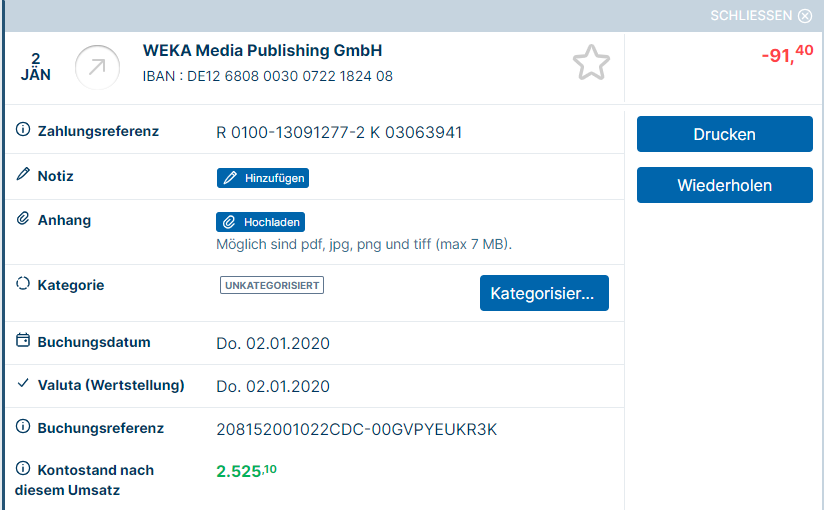Click calendar icon next to Buchungsdatum
This screenshot has width=824, height=510.
pos(23,340)
